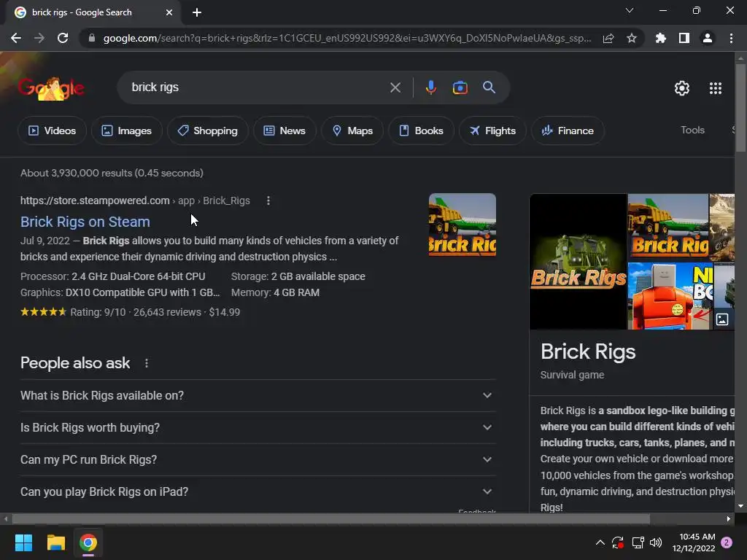Open the notification center badge
The height and width of the screenshot is (560, 747).
point(727,542)
